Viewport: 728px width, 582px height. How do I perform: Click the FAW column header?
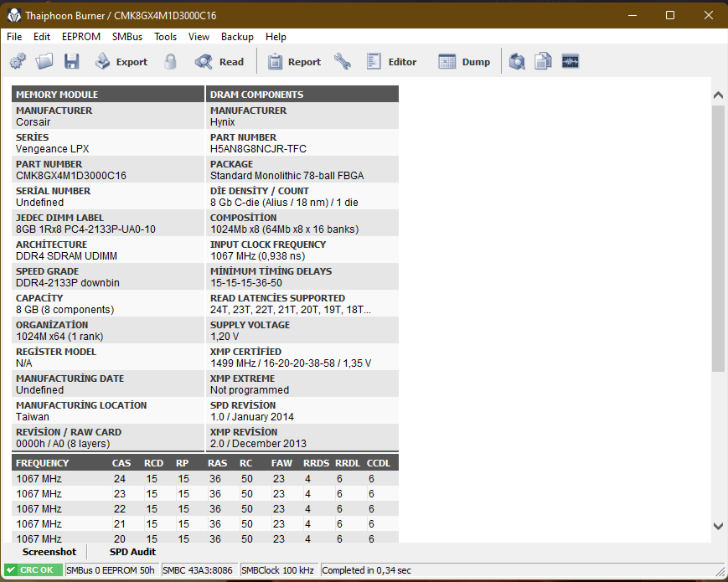[281, 463]
